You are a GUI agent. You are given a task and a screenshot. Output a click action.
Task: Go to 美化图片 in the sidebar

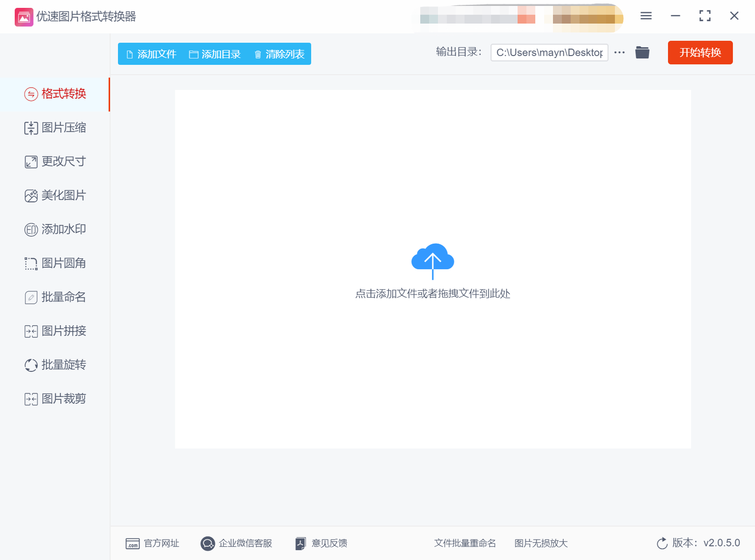point(55,196)
